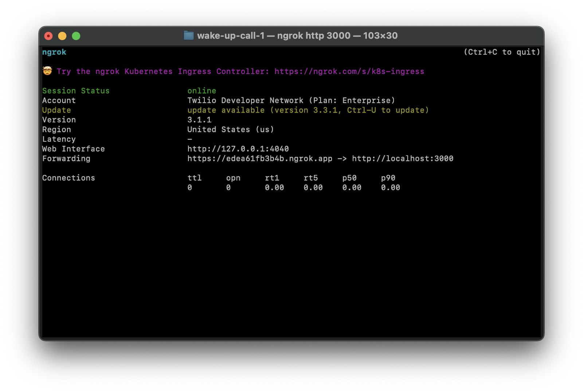Click the Try the ngrok Kubernetes Ingress Controller text
Image resolution: width=583 pixels, height=392 pixels.
pos(163,71)
